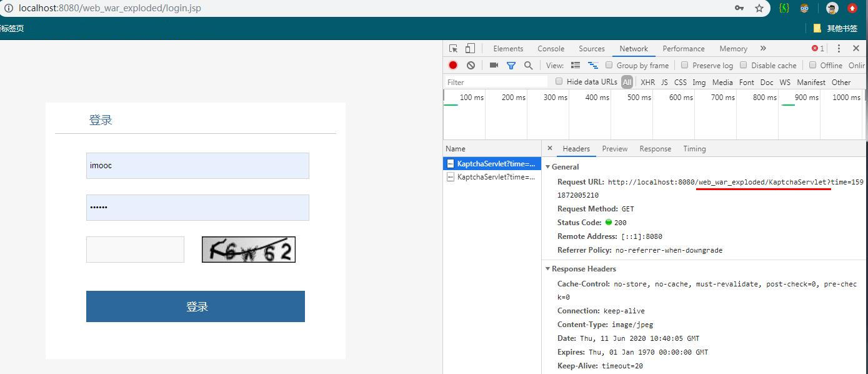
Task: Click the network Filter text box
Action: pos(496,82)
